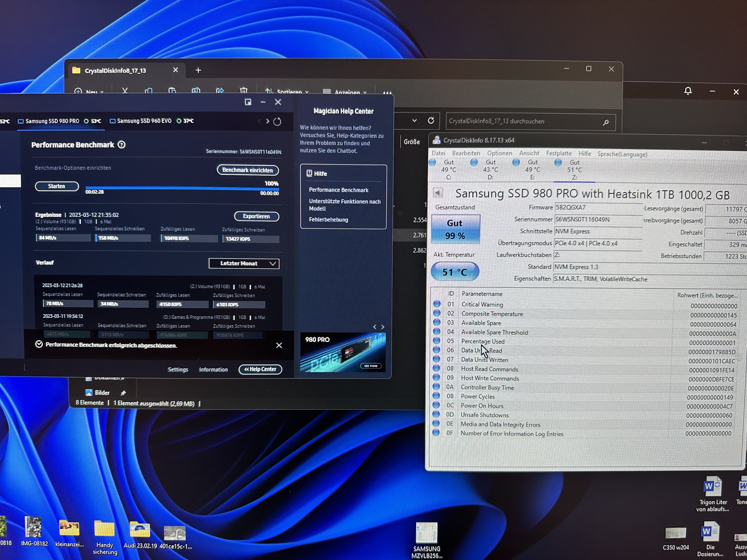Click the 980 PRO promotional banner thumbnail

[343, 352]
